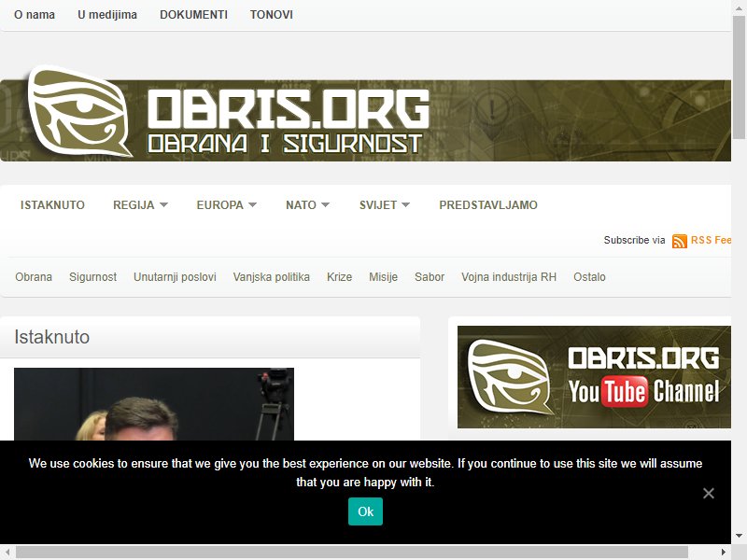Click the orange RSS feed icon
Viewport: 747px width, 560px height.
point(680,241)
